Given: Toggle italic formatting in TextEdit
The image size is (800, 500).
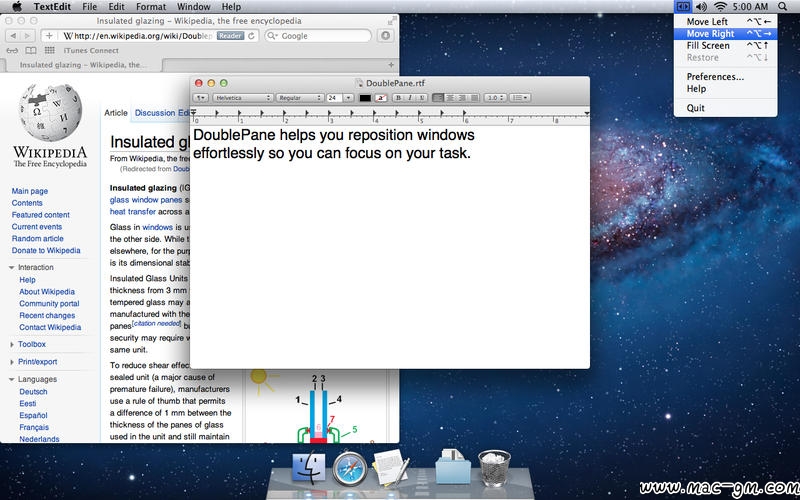Looking at the screenshot, I should point(410,97).
